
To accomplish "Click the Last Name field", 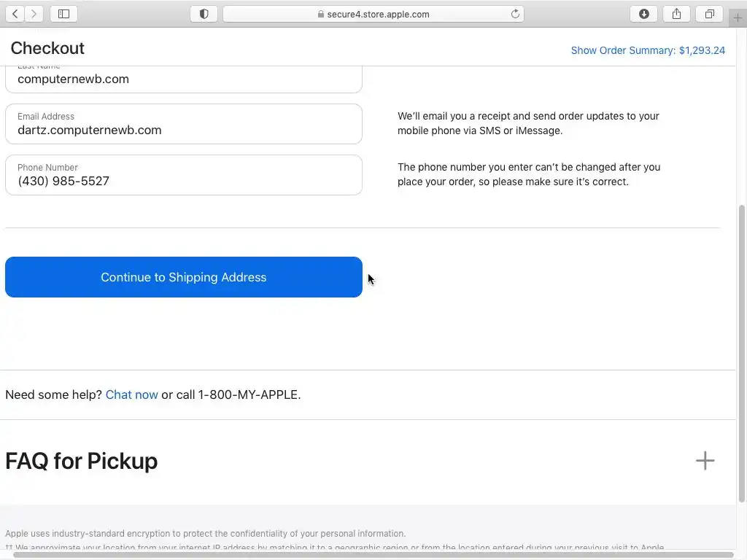I will pyautogui.click(x=183, y=79).
